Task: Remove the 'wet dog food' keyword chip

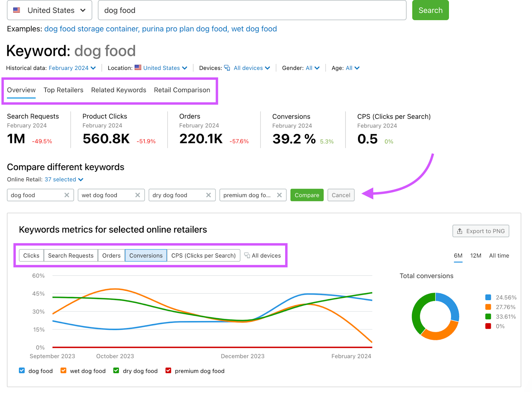Action: (137, 195)
